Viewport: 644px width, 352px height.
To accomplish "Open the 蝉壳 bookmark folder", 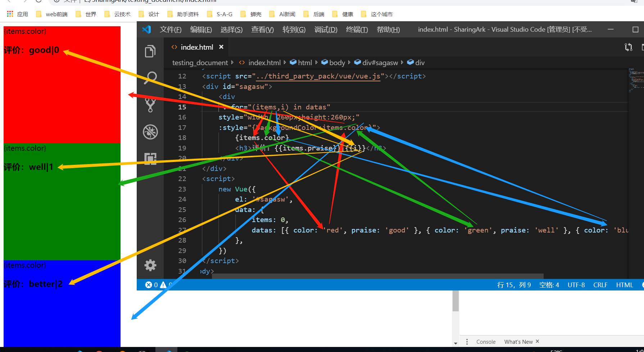I will (x=251, y=14).
